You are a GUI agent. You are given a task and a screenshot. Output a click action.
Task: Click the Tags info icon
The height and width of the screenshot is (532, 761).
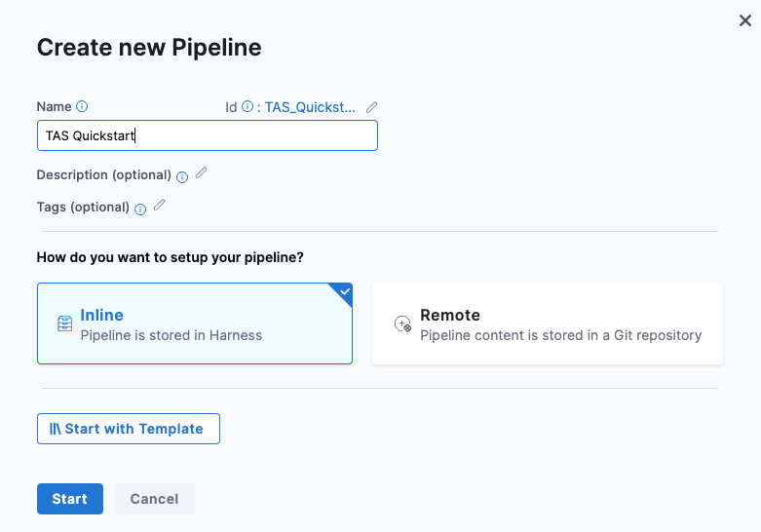[140, 209]
